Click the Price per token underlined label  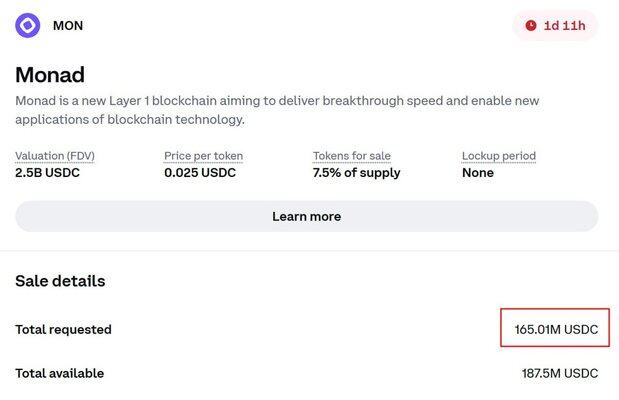pyautogui.click(x=203, y=156)
